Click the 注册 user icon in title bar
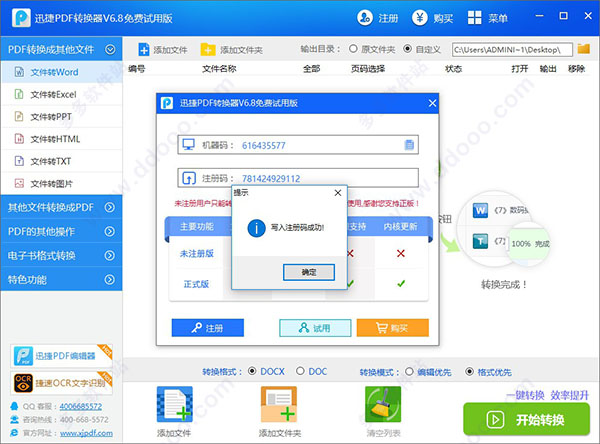Viewport: 600px width, 444px height. click(x=365, y=18)
